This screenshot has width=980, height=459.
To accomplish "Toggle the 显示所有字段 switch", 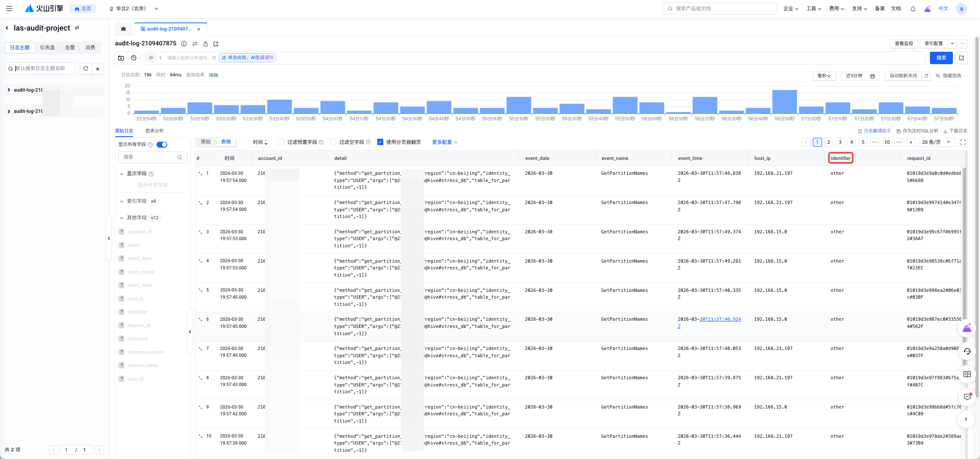I will tap(162, 145).
